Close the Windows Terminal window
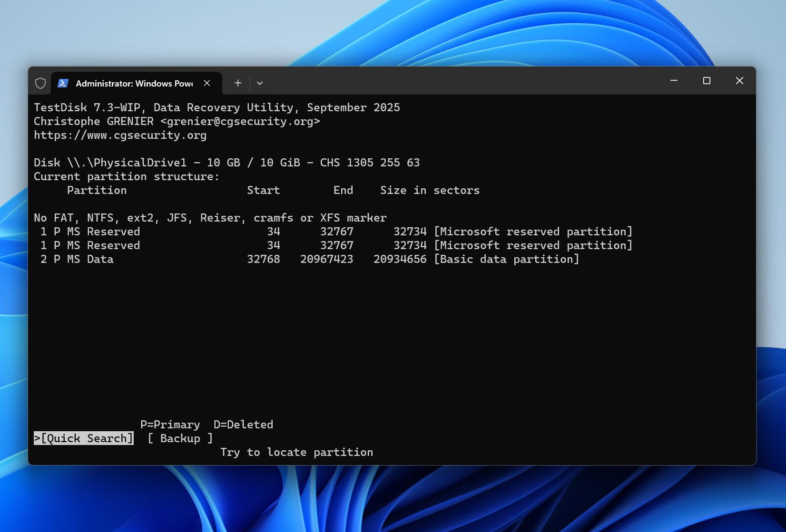Image resolution: width=786 pixels, height=532 pixels. tap(739, 81)
